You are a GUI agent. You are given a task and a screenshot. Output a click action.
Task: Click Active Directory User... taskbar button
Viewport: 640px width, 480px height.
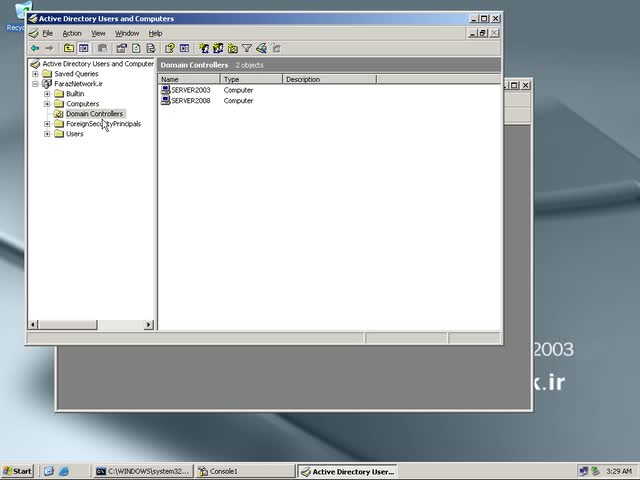tap(347, 471)
